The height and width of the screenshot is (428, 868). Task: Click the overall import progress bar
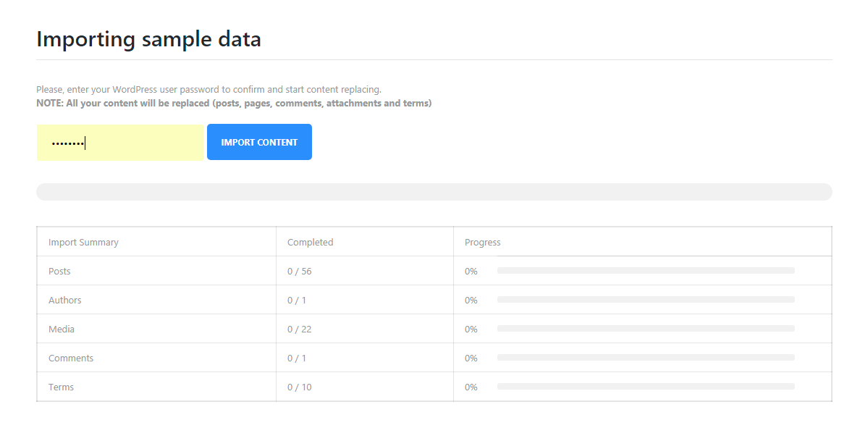pos(434,192)
